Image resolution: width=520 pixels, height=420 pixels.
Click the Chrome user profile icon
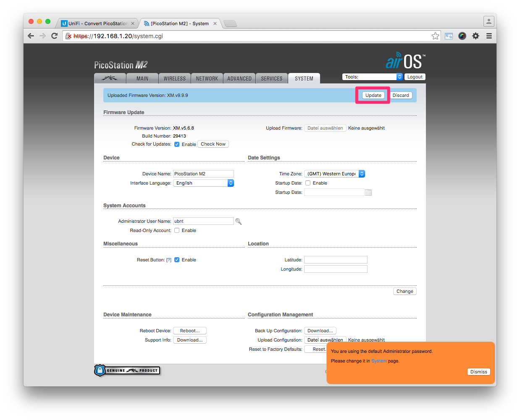[x=488, y=21]
